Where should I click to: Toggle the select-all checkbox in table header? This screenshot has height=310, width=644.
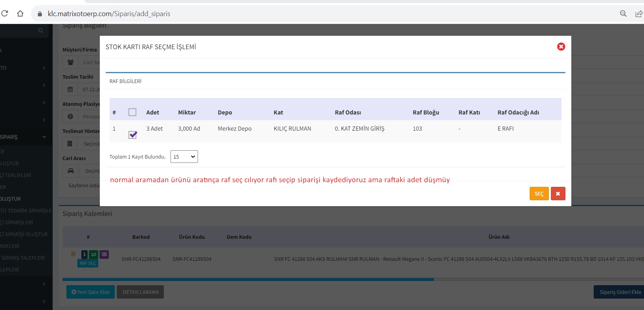132,112
